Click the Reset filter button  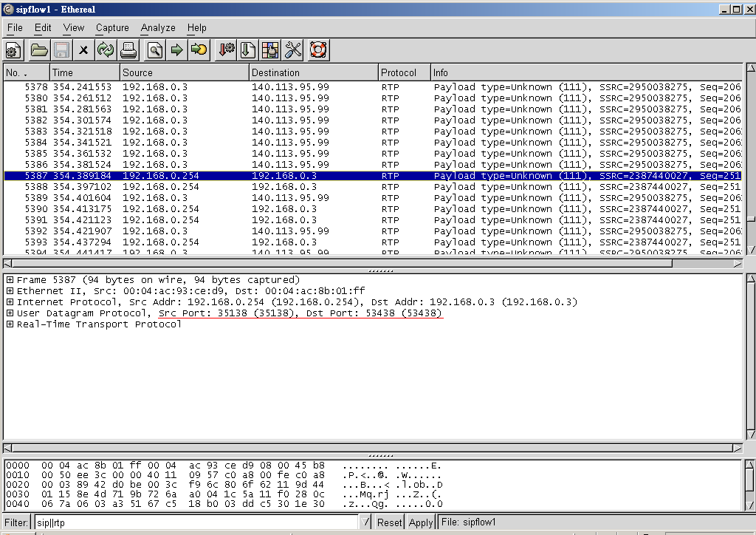[389, 522]
